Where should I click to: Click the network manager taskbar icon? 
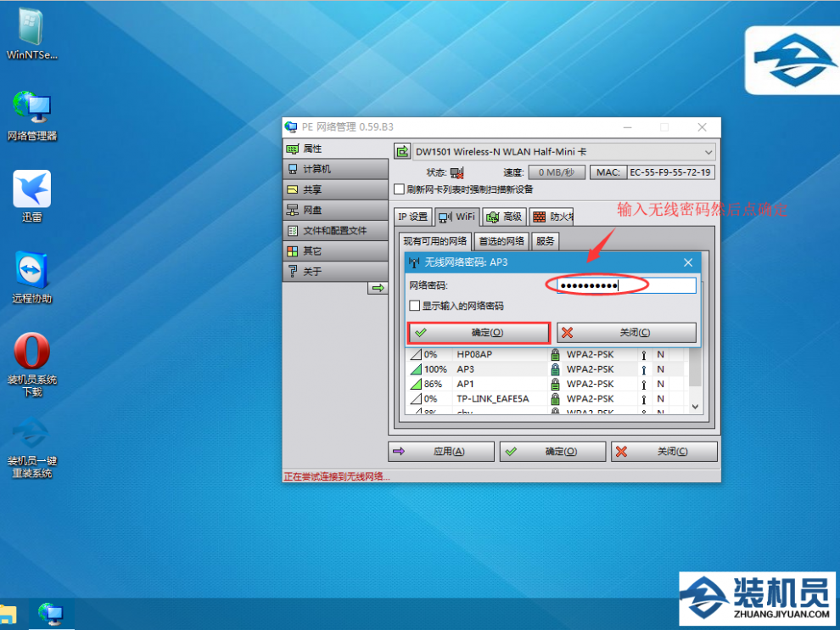pos(51,613)
